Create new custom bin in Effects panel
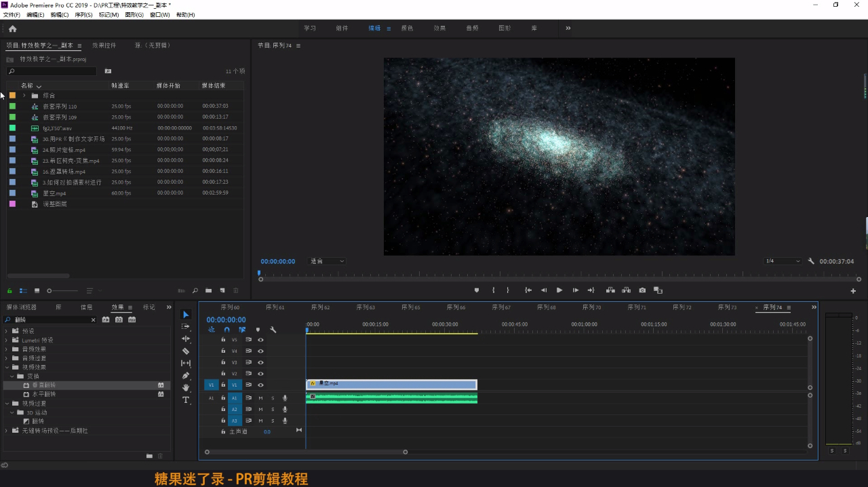The height and width of the screenshot is (487, 868). [x=149, y=456]
